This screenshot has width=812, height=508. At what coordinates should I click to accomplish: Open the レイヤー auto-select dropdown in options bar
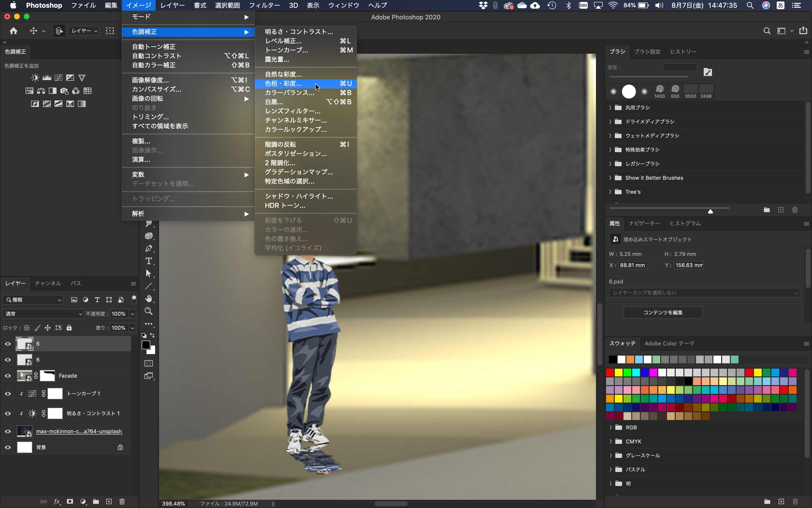[x=84, y=31]
